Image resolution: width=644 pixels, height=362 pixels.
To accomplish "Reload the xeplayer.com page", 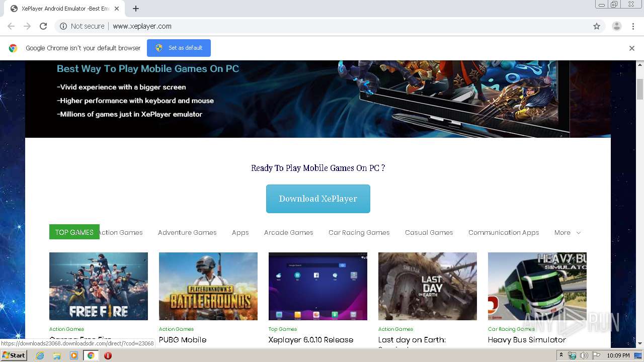I will 43,26.
